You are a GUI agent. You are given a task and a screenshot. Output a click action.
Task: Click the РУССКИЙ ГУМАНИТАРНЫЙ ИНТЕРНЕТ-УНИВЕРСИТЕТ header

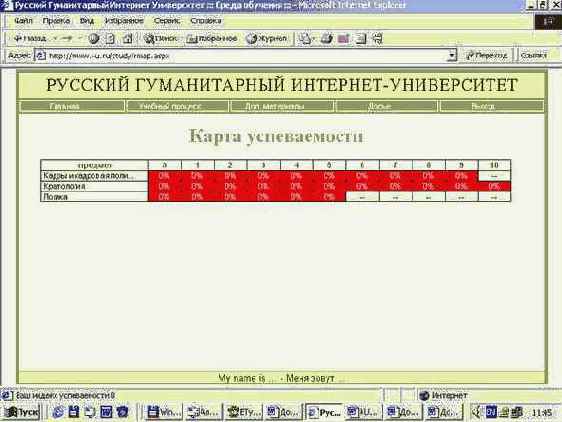[282, 85]
